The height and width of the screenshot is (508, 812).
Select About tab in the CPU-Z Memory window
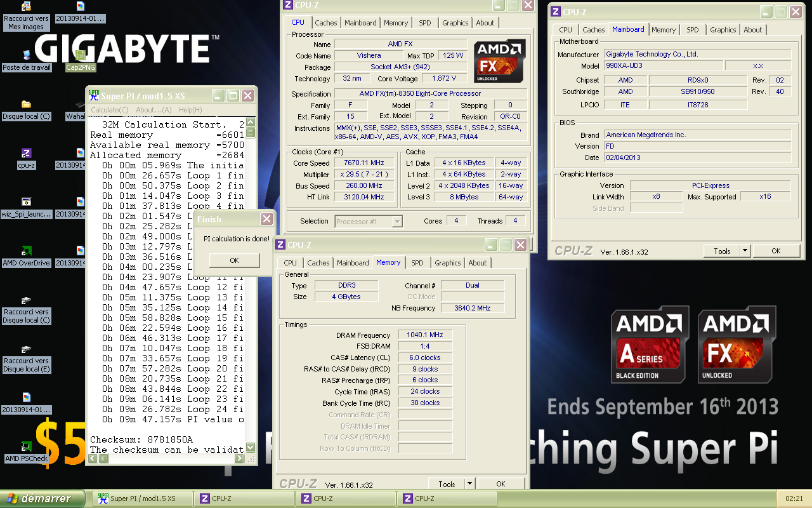click(477, 263)
